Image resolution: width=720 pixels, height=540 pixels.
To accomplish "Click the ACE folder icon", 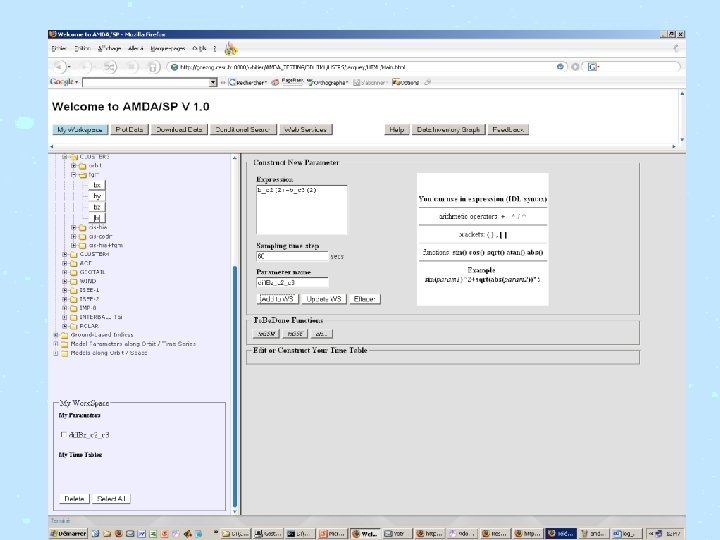I will pyautogui.click(x=73, y=264).
